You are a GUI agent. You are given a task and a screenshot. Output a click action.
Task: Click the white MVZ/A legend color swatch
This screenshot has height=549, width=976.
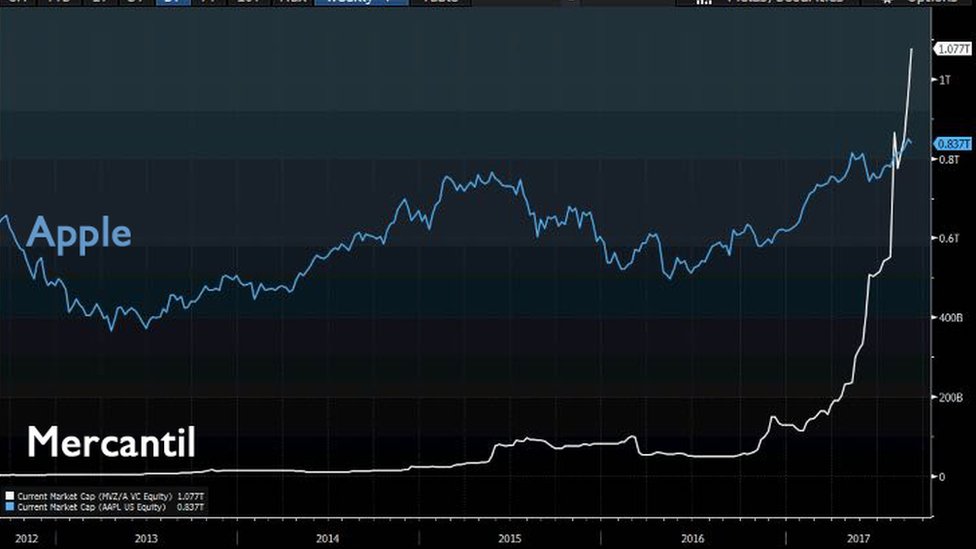click(x=9, y=496)
